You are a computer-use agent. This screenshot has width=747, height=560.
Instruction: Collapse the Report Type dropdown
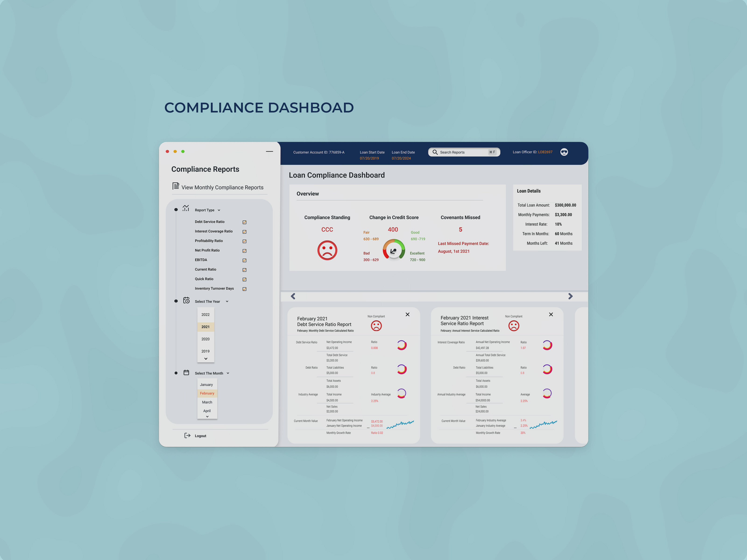[x=219, y=210]
